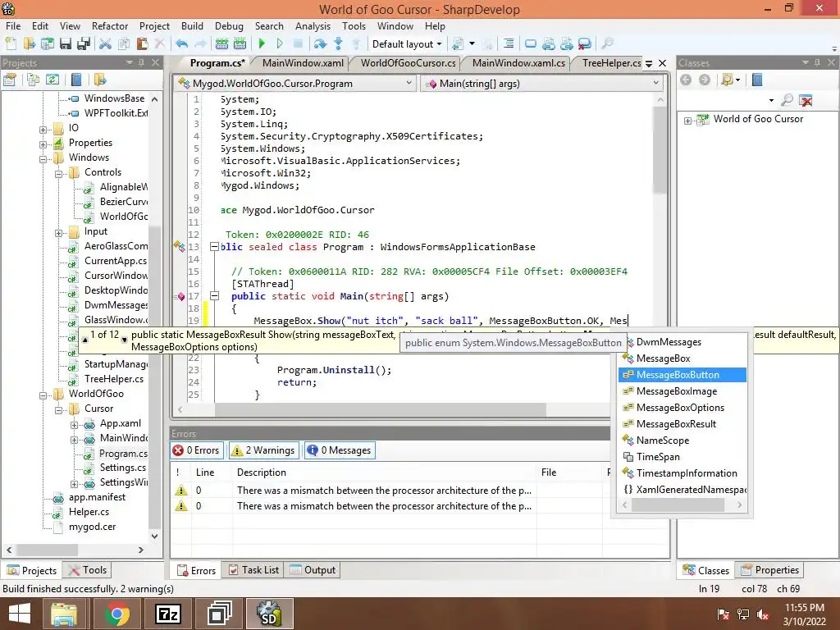840x630 pixels.
Task: Switch to the Task List tab
Action: (x=253, y=570)
